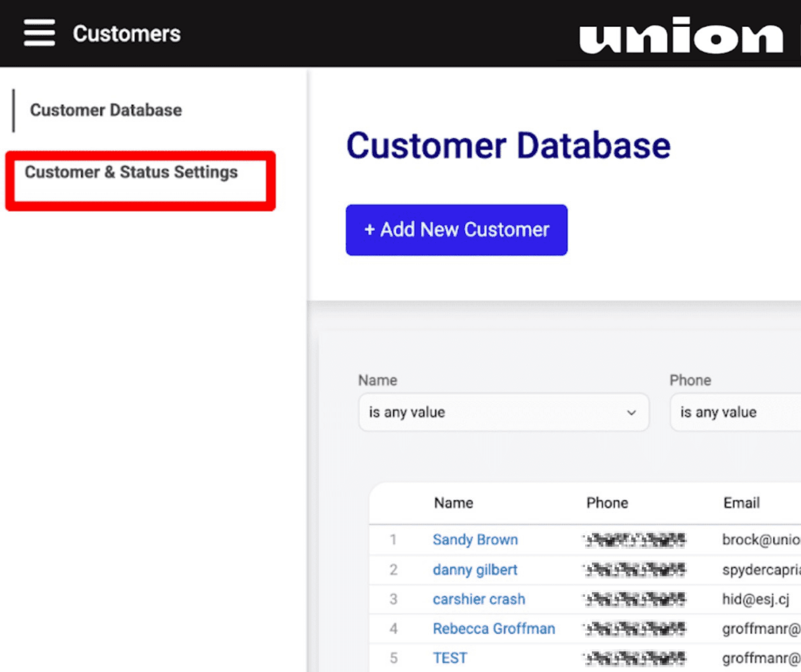
Task: Sort by the Phone column header
Action: tap(607, 503)
